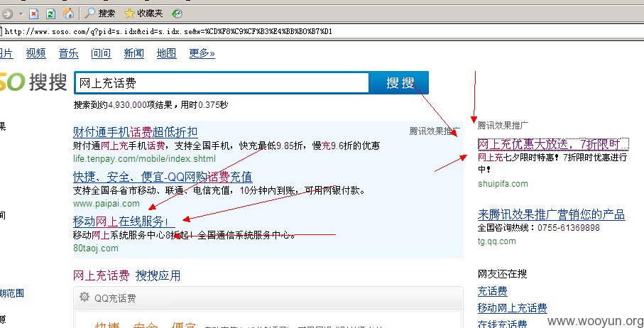Image resolution: width=644 pixels, height=328 pixels.
Task: Switch to 问问 search tab
Action: pos(101,53)
